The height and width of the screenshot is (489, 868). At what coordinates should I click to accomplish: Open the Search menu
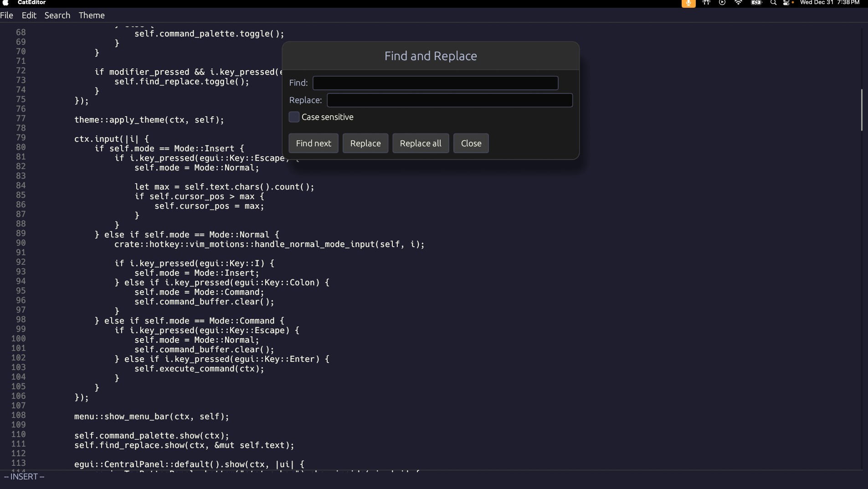click(57, 15)
